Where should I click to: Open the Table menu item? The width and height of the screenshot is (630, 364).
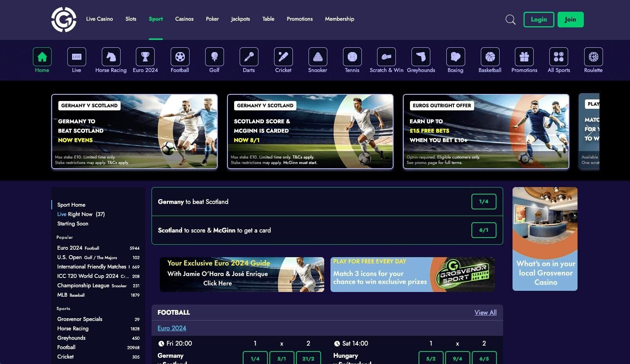click(x=268, y=19)
